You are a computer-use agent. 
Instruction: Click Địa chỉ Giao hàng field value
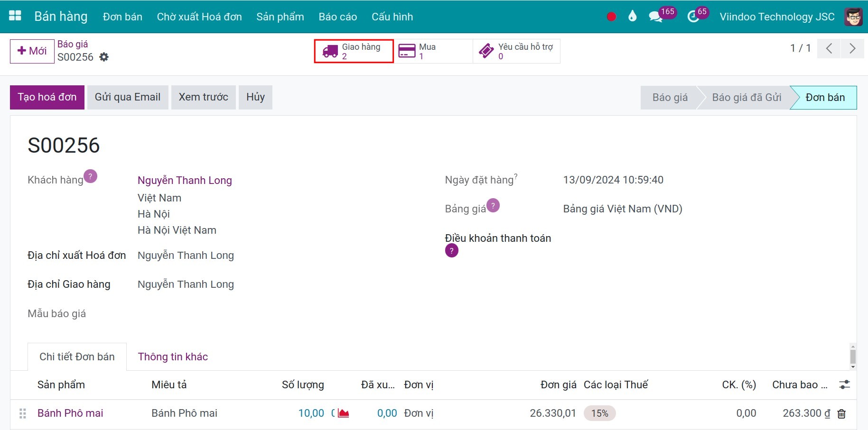(186, 284)
